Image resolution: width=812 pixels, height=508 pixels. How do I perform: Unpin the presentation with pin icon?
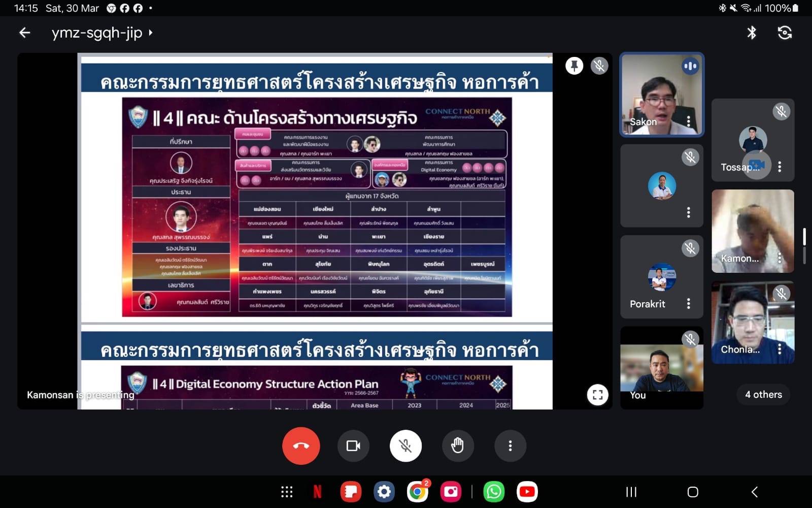tap(574, 66)
